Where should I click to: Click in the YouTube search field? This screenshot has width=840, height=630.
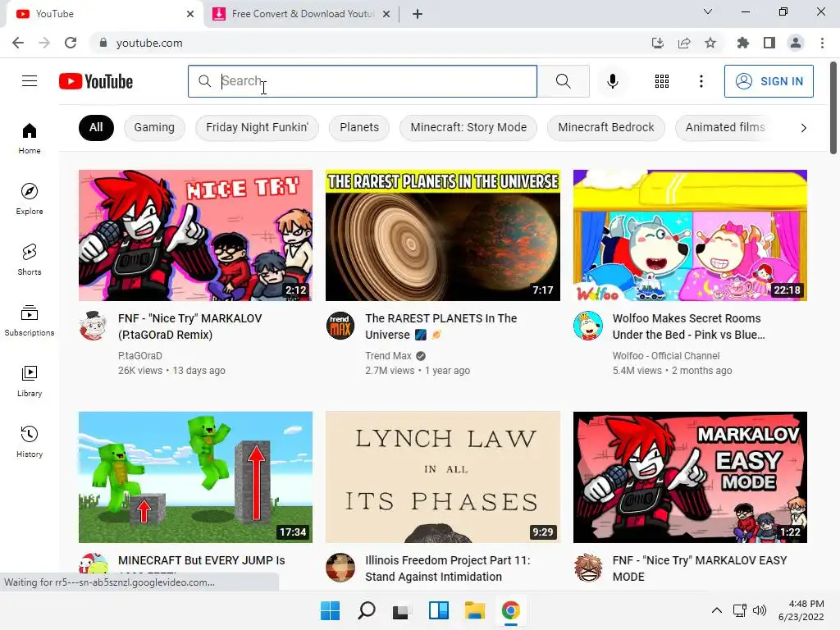click(363, 81)
